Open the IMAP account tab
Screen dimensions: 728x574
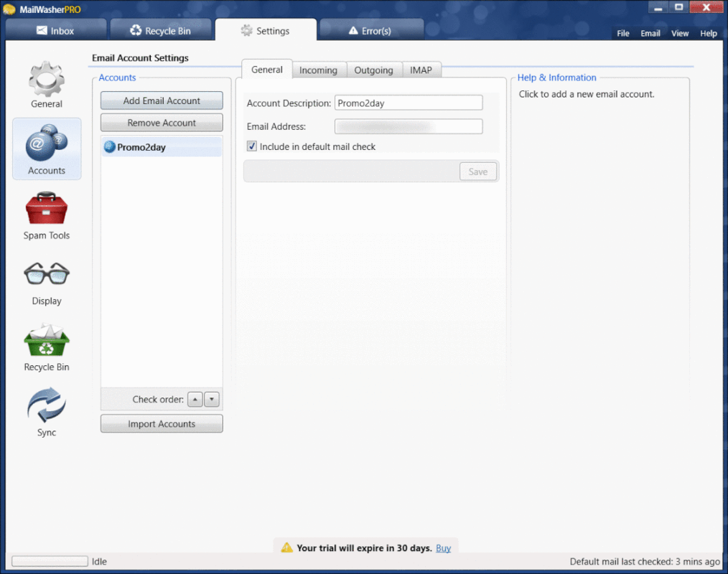[x=421, y=70]
